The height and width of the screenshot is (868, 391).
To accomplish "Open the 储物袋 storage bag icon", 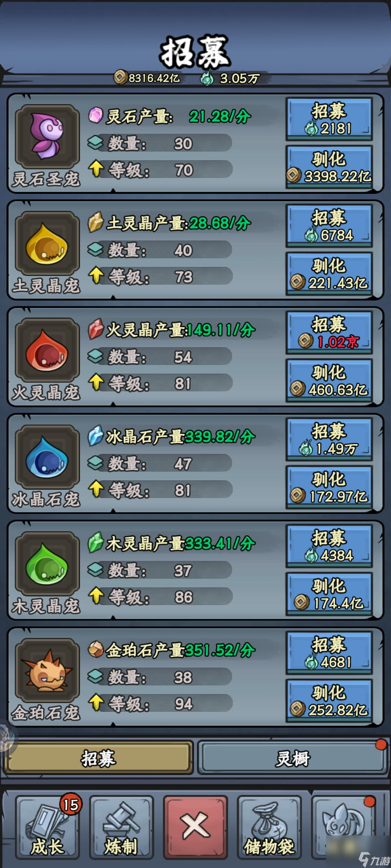I will pyautogui.click(x=269, y=827).
